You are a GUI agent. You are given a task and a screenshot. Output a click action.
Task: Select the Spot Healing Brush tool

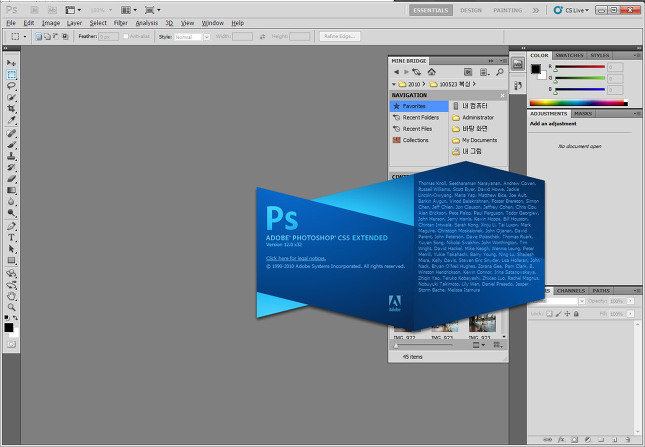click(11, 133)
